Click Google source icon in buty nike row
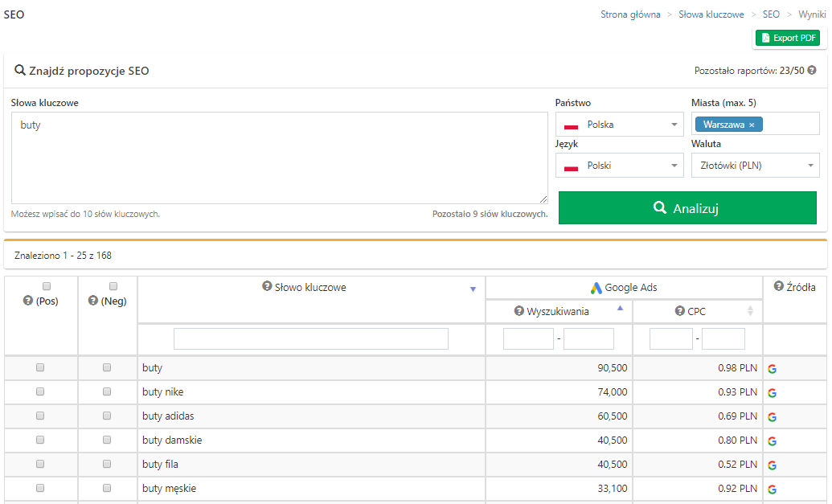832x504 pixels. tap(773, 393)
